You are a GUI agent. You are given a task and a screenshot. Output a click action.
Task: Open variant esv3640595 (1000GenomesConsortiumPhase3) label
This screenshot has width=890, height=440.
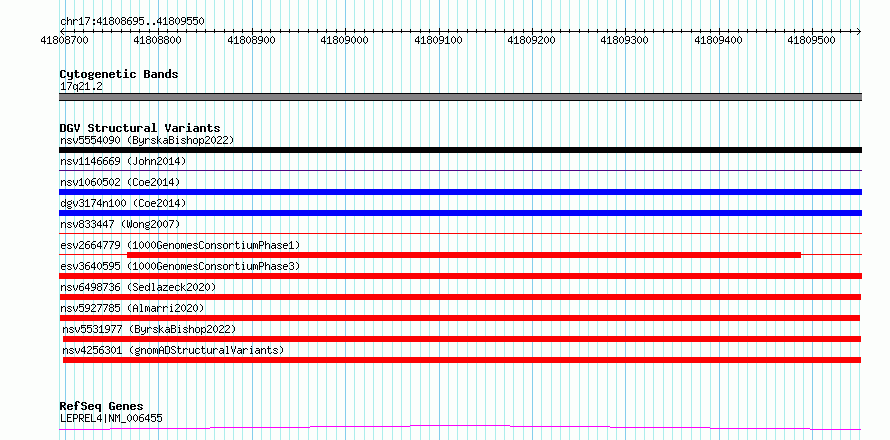(x=180, y=266)
